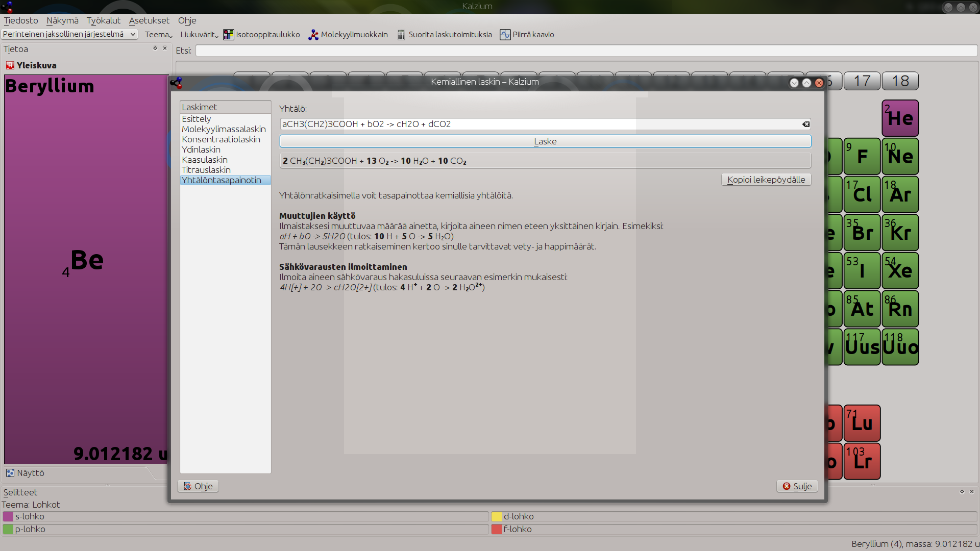Screen dimensions: 980x551
Task: Select the Iodine element tile
Action: click(x=862, y=270)
